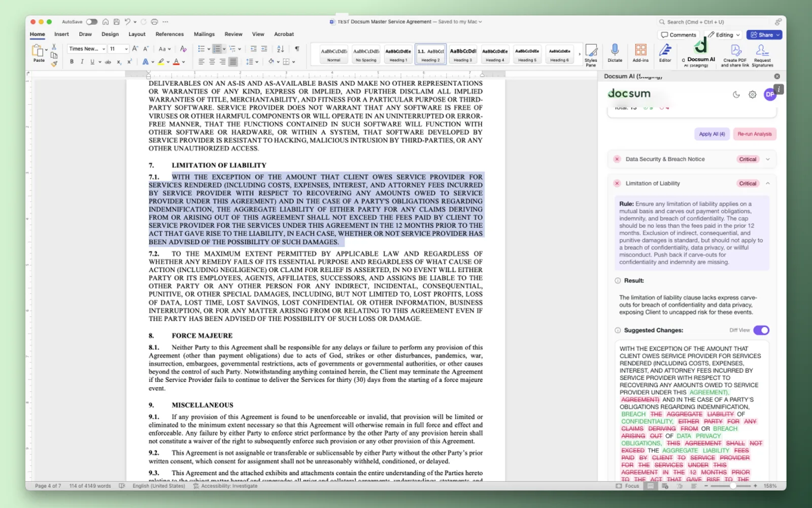Toggle underline formatting
This screenshot has height=508, width=812.
[x=92, y=62]
